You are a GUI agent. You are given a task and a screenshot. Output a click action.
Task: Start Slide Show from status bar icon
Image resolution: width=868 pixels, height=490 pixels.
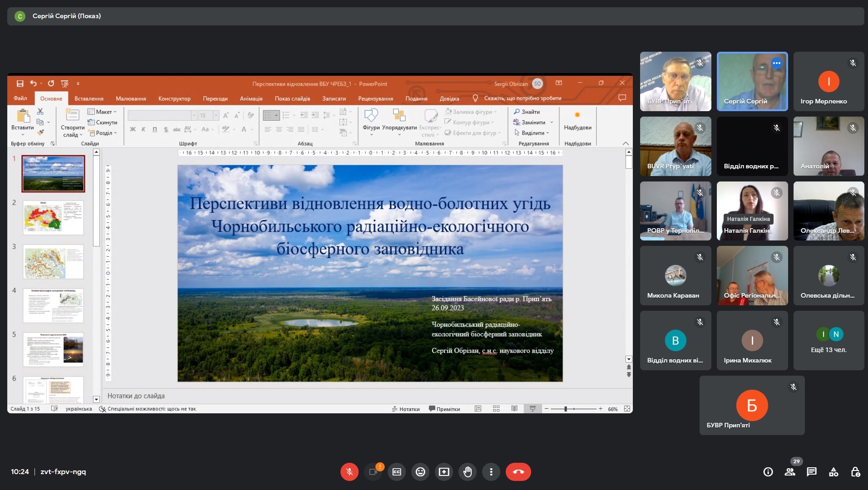[533, 409]
